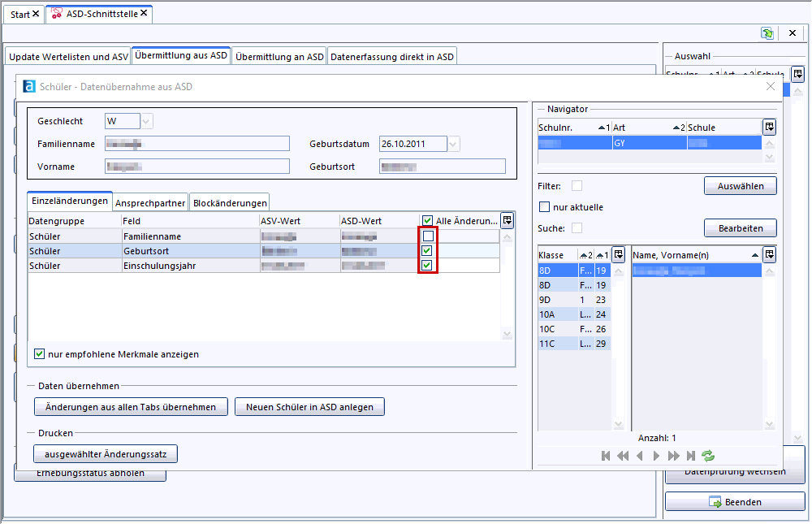
Task: Go to the last record in the navigator
Action: (691, 456)
